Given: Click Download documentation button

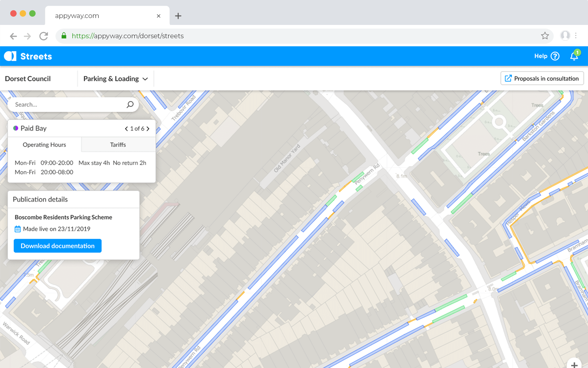Looking at the screenshot, I should coord(58,246).
